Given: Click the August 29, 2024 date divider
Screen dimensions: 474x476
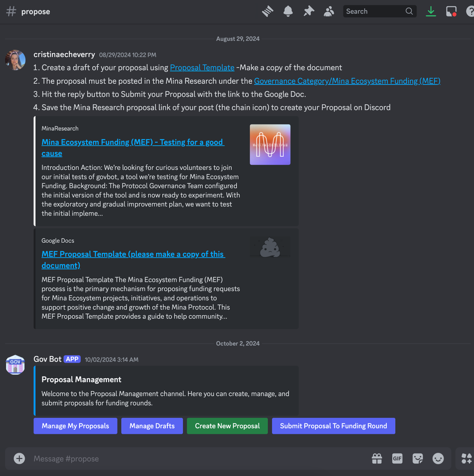Looking at the screenshot, I should 238,39.
